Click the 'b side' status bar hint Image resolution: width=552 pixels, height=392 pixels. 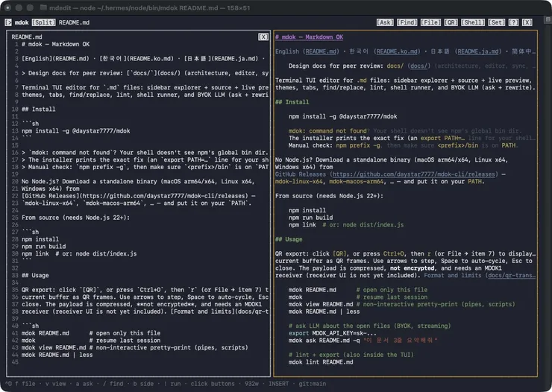(143, 384)
